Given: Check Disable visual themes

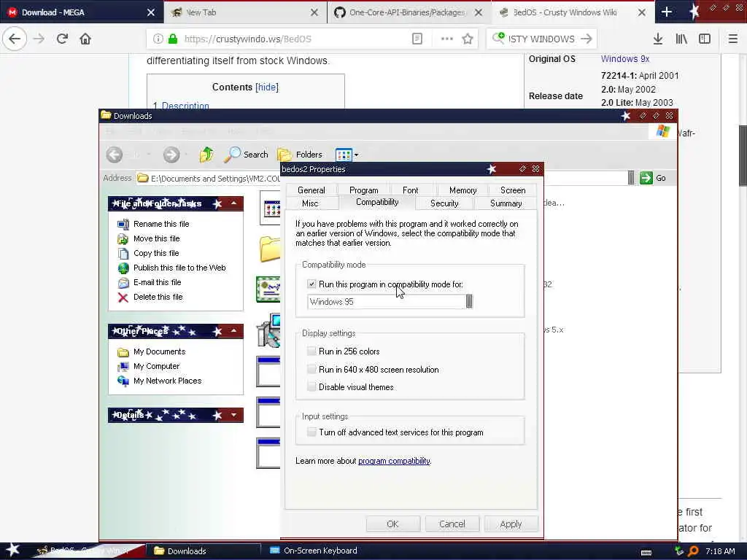Looking at the screenshot, I should [311, 387].
